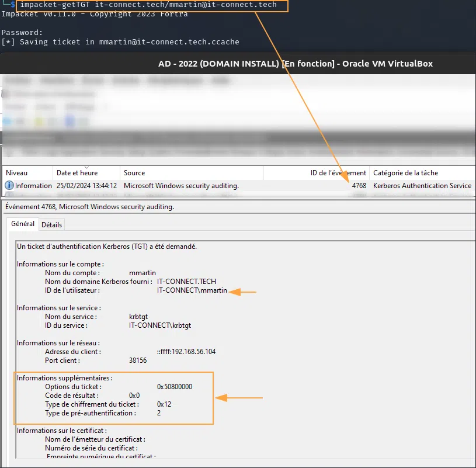Sort by the ID de l'événement column
Screen dimensions: 476x468
coord(338,173)
